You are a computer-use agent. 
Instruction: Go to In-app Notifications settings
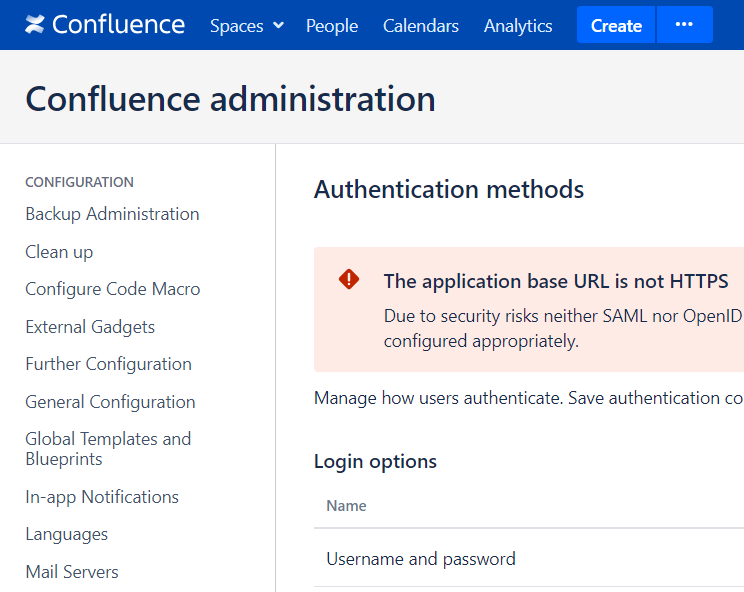coord(102,497)
